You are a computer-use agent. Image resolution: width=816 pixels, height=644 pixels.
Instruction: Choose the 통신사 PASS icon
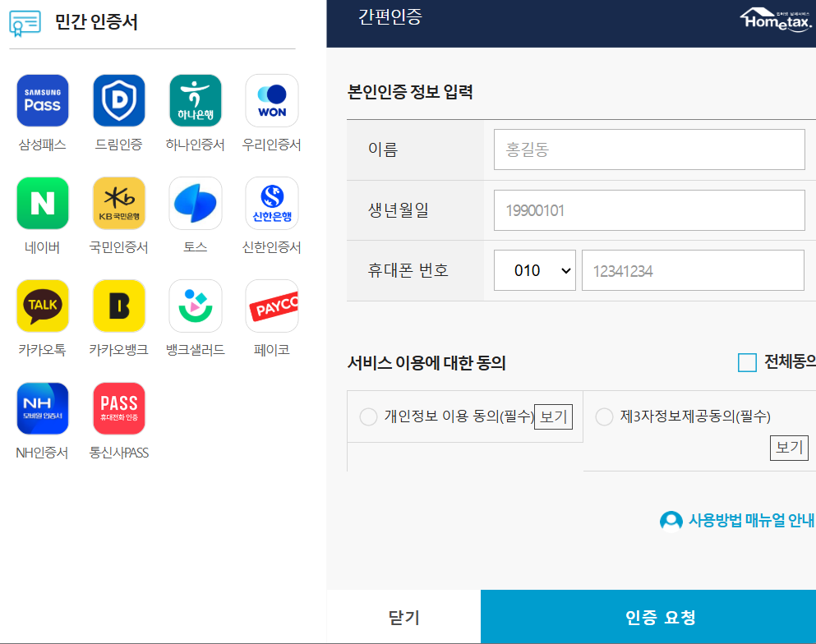[x=119, y=408]
